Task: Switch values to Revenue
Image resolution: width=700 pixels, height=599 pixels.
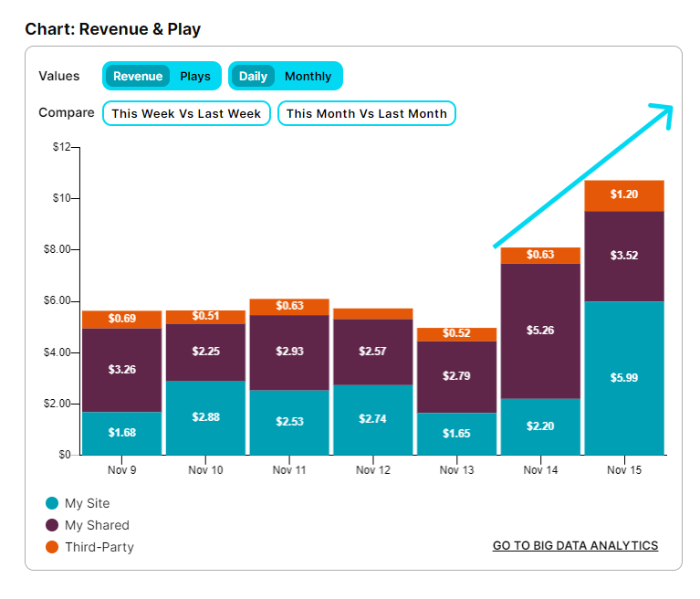Action: click(138, 76)
